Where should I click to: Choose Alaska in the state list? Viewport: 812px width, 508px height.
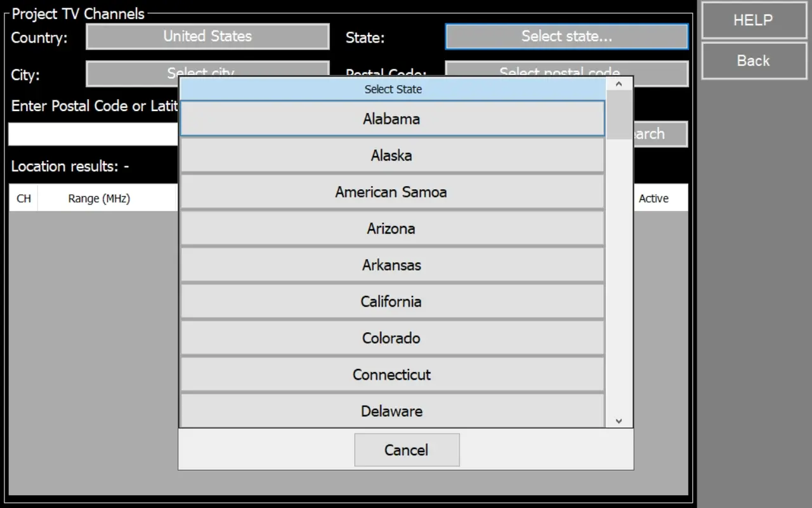tap(392, 156)
